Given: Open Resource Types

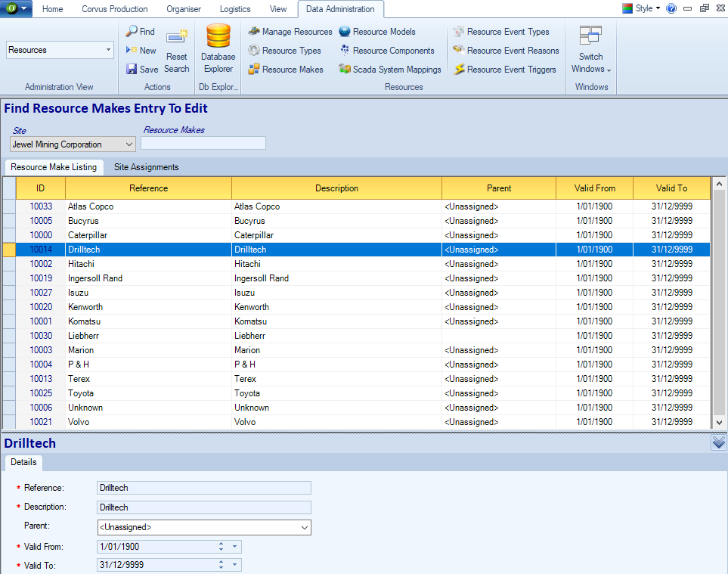Looking at the screenshot, I should click(x=284, y=50).
